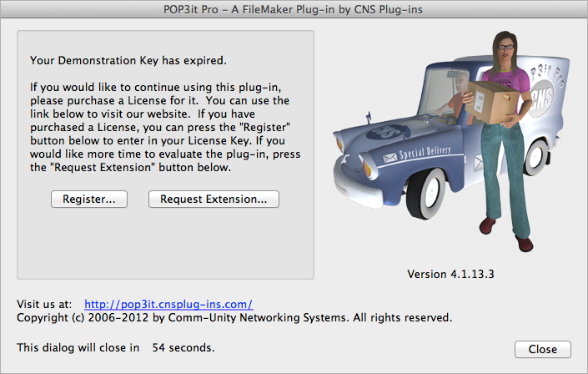
Task: Close the expired key dialog
Action: (543, 349)
